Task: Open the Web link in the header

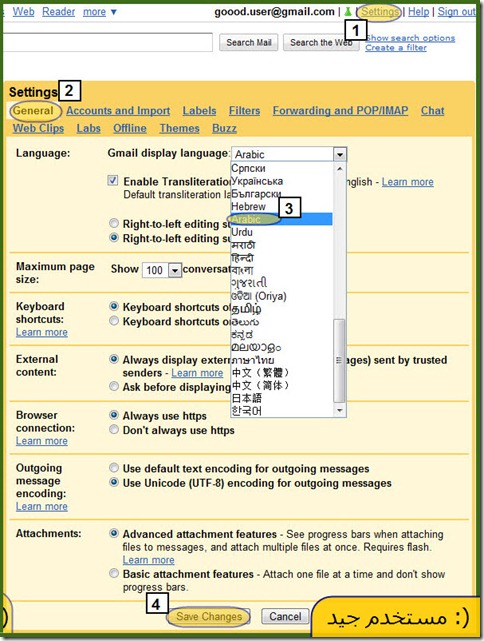Action: (23, 12)
